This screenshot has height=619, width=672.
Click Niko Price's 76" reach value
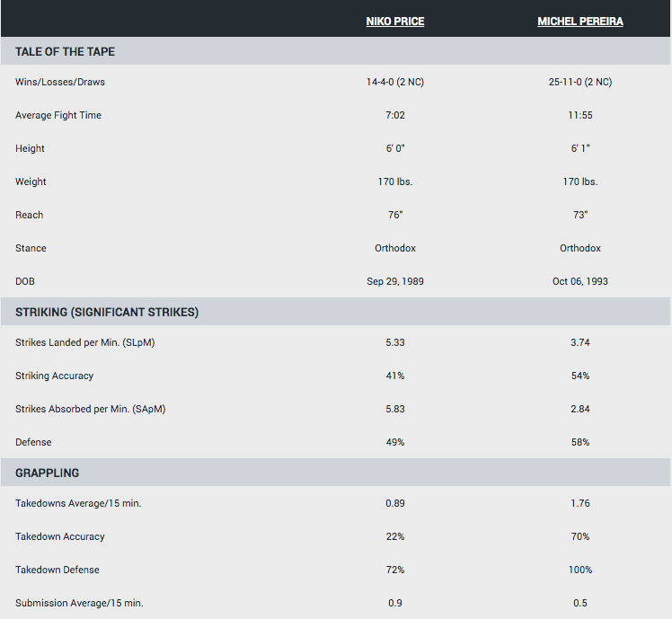coord(394,215)
